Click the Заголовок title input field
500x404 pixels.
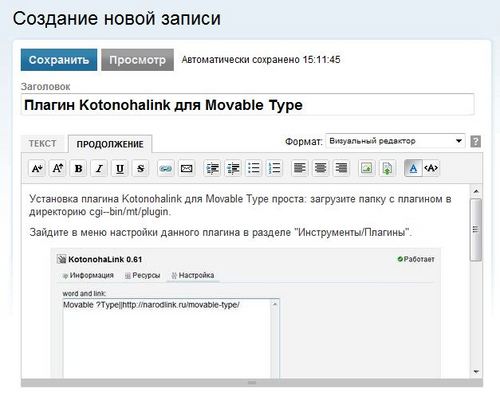point(247,105)
